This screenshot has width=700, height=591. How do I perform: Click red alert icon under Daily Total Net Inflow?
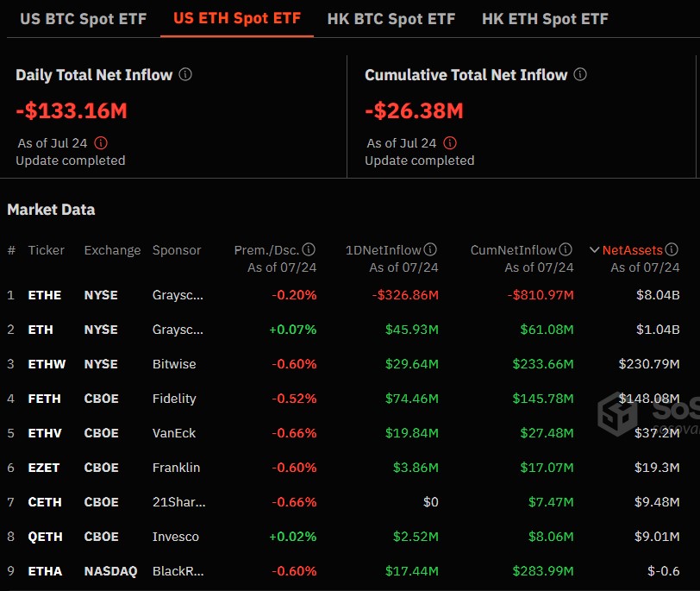(101, 143)
